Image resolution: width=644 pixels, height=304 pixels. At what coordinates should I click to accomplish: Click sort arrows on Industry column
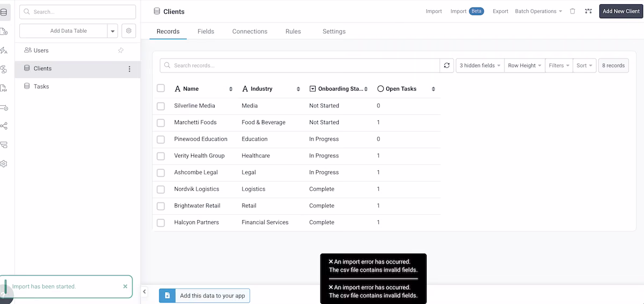pyautogui.click(x=298, y=89)
